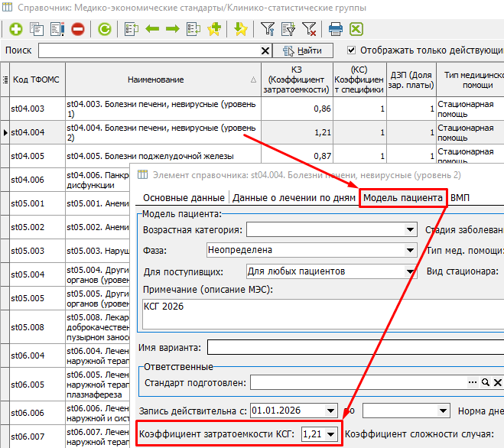Click the red delete record icon

tap(78, 29)
